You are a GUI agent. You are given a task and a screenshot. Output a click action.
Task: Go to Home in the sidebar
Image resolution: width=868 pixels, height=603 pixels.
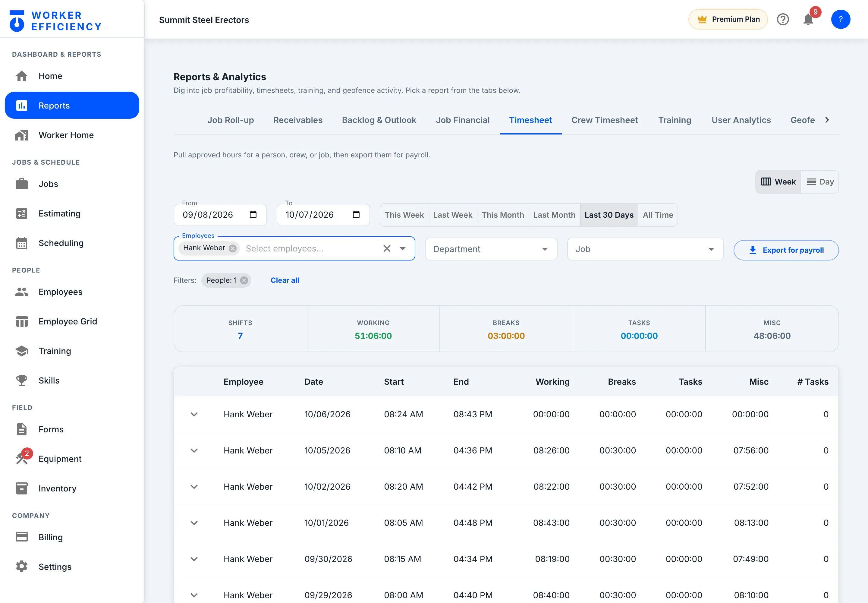(72, 76)
